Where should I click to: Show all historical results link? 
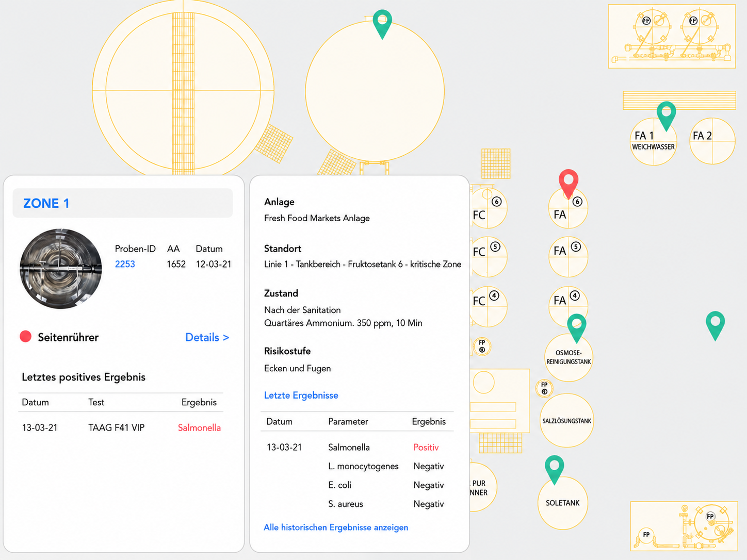point(336,528)
